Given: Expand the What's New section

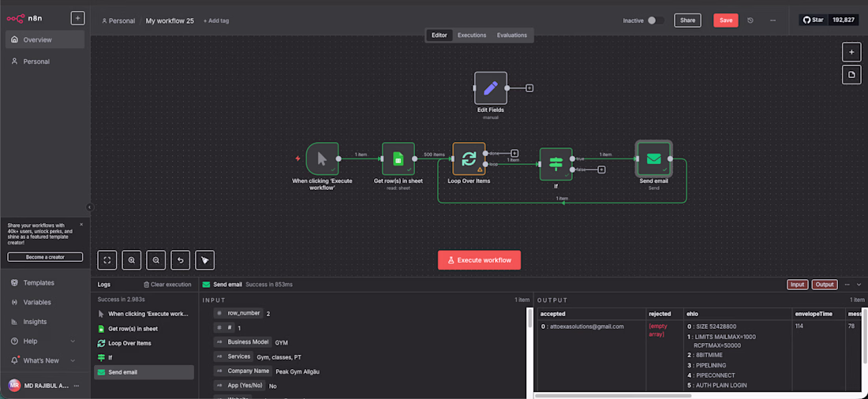Looking at the screenshot, I should [73, 361].
